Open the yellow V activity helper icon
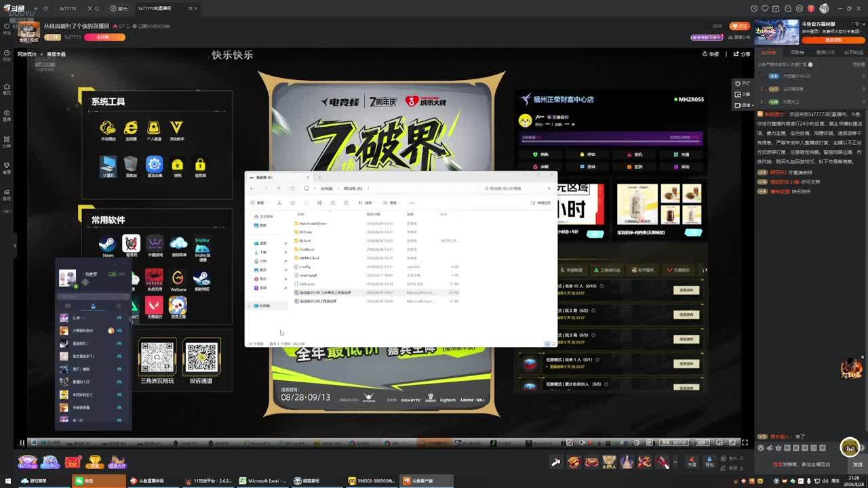868x488 pixels. 176,128
